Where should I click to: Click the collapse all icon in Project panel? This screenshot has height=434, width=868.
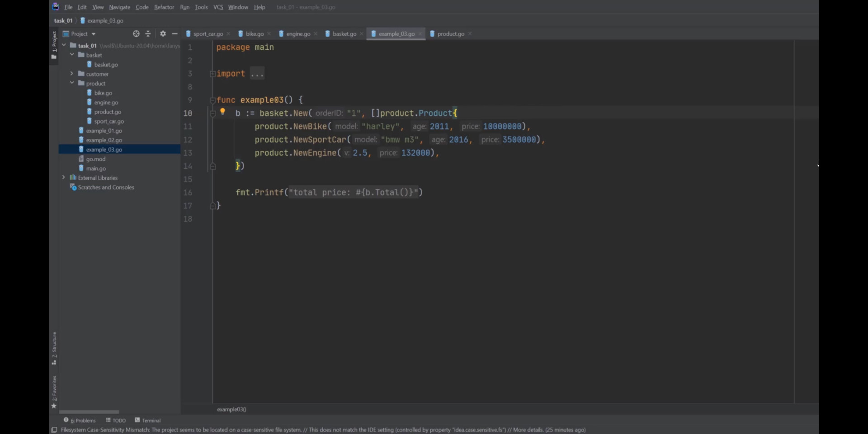148,34
